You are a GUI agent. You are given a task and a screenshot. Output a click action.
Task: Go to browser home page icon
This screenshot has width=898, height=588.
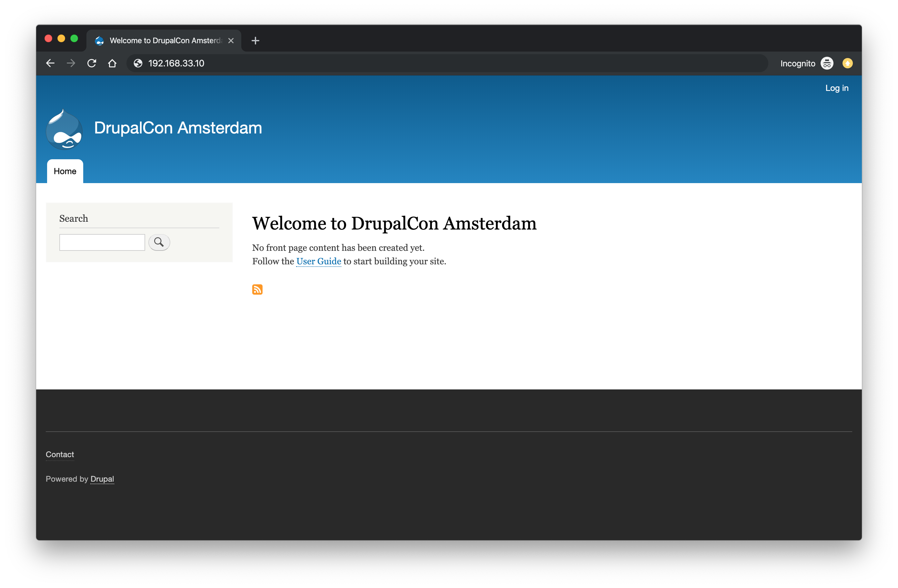click(x=112, y=63)
